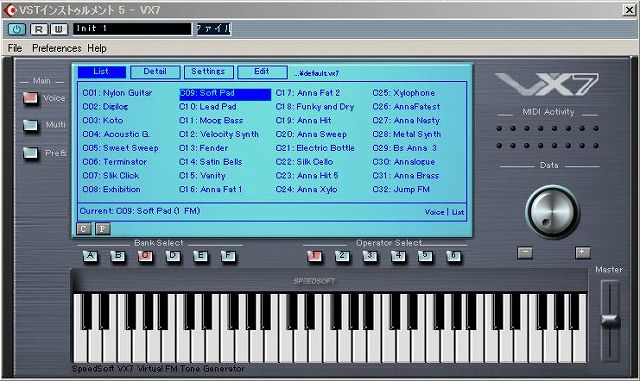
Task: Select patch C08: Exhibition
Action: [x=111, y=189]
